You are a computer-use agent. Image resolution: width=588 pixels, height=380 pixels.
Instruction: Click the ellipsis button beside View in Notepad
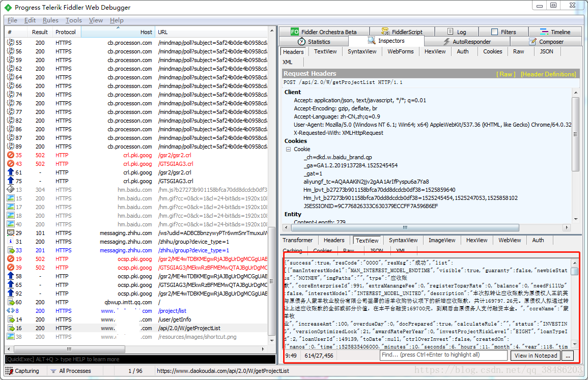[568, 355]
